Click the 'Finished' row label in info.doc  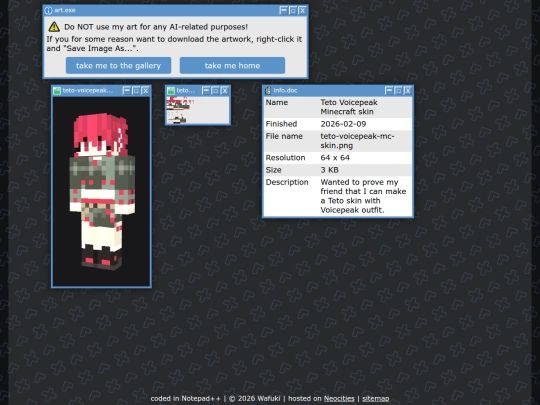click(281, 124)
